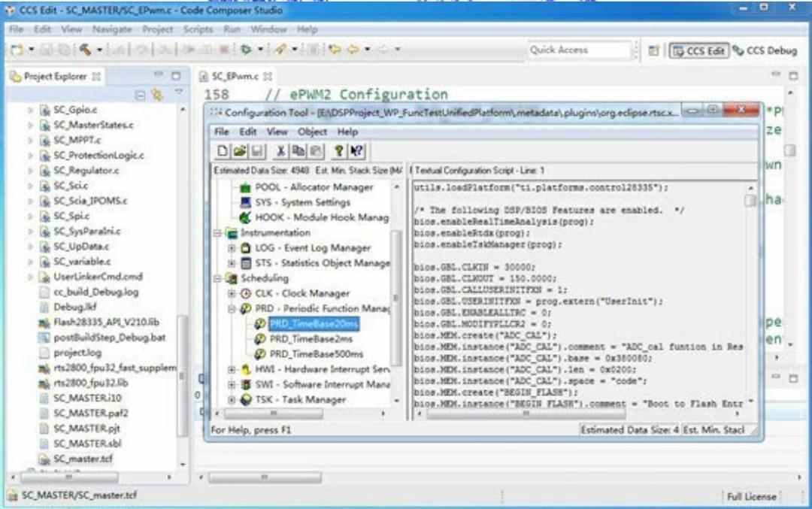This screenshot has height=509, width=812.
Task: Click scroll-down arrow of configuration tree
Action: 397,401
